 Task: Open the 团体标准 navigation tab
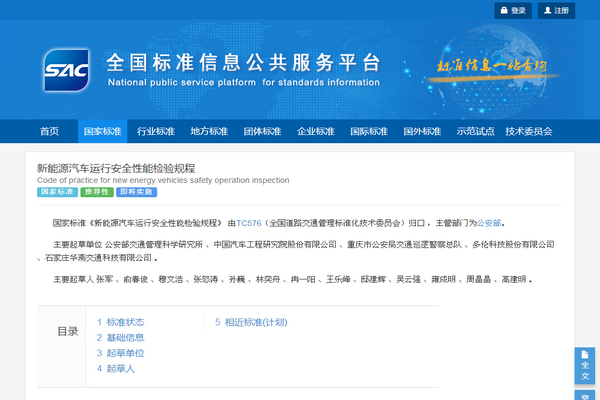[x=262, y=131]
